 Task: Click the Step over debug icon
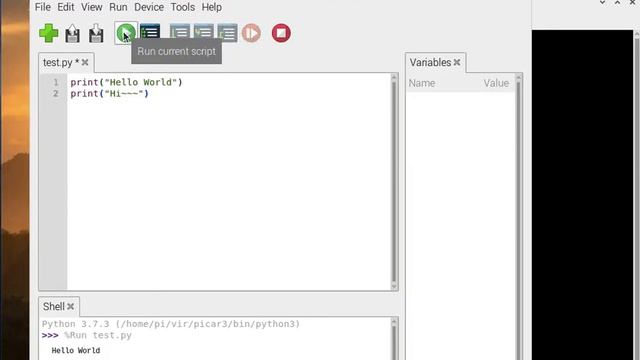click(180, 32)
